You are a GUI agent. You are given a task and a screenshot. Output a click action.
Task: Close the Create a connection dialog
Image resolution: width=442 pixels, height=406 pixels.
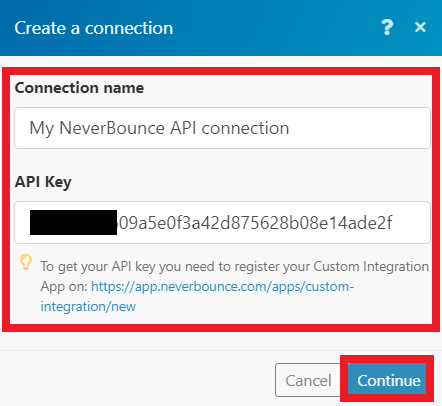(x=420, y=27)
